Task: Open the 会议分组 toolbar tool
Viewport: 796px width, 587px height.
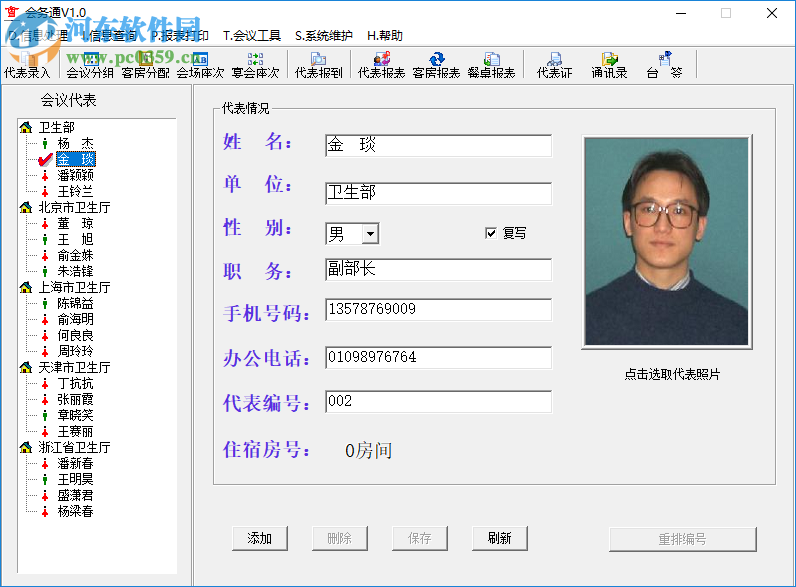Action: (x=90, y=65)
